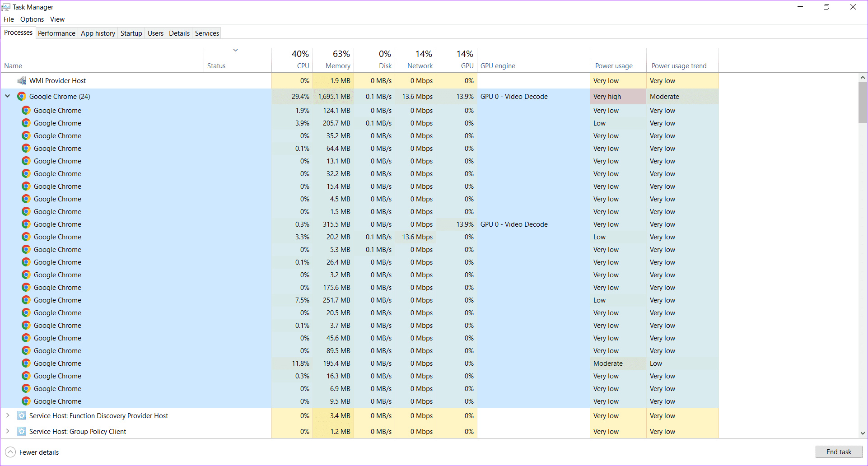Click the Chrome icon of the 195.4 MB process
Screen dimensions: 868x466
point(26,363)
